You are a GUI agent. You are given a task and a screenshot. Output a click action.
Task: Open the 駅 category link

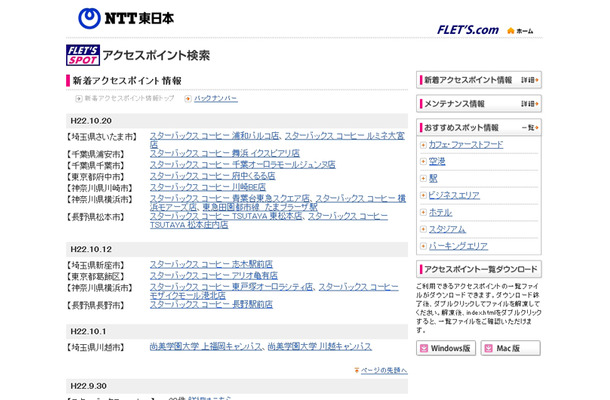click(433, 179)
